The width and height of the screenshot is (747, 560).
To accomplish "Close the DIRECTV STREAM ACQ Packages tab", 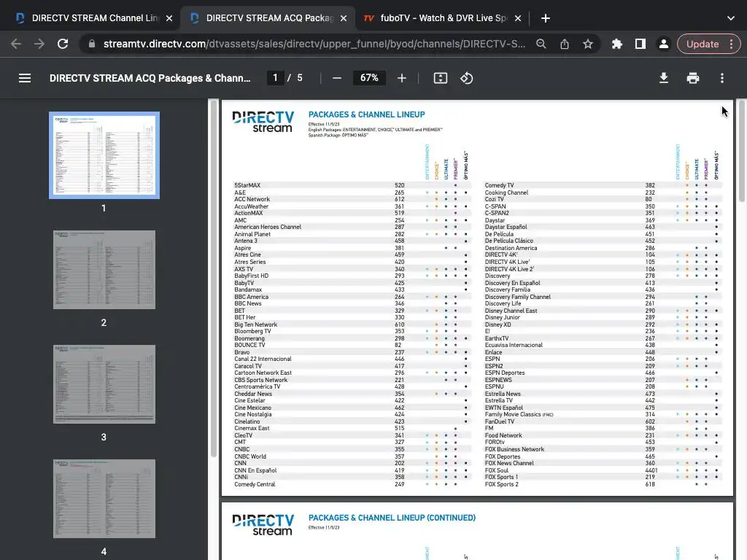I will pos(344,18).
